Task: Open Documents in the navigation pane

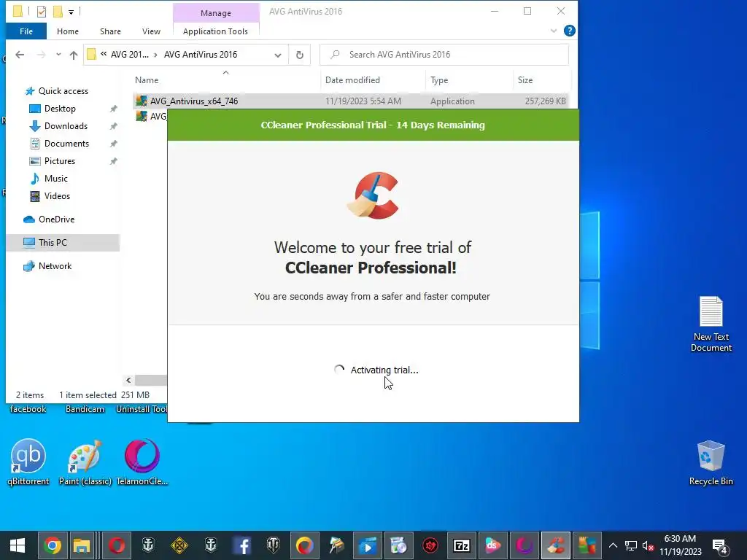Action: pyautogui.click(x=66, y=144)
